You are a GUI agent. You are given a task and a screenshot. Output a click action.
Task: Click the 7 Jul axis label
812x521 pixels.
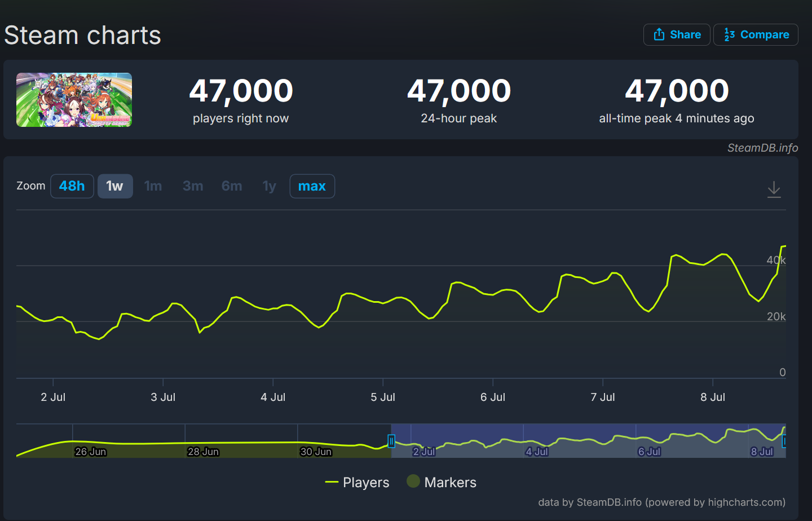pos(603,397)
